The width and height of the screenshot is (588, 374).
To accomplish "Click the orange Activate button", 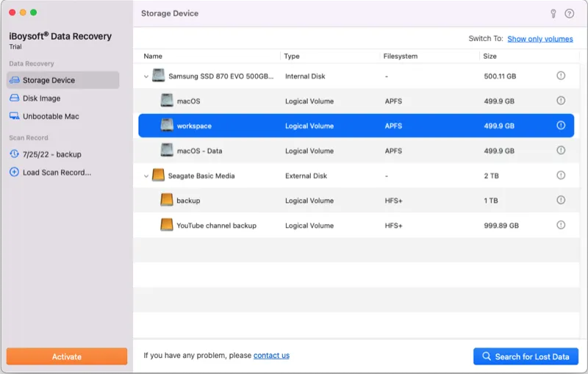I will tap(67, 356).
